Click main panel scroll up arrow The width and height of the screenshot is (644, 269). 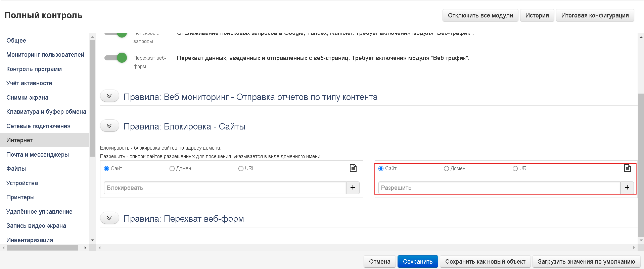pos(641,37)
